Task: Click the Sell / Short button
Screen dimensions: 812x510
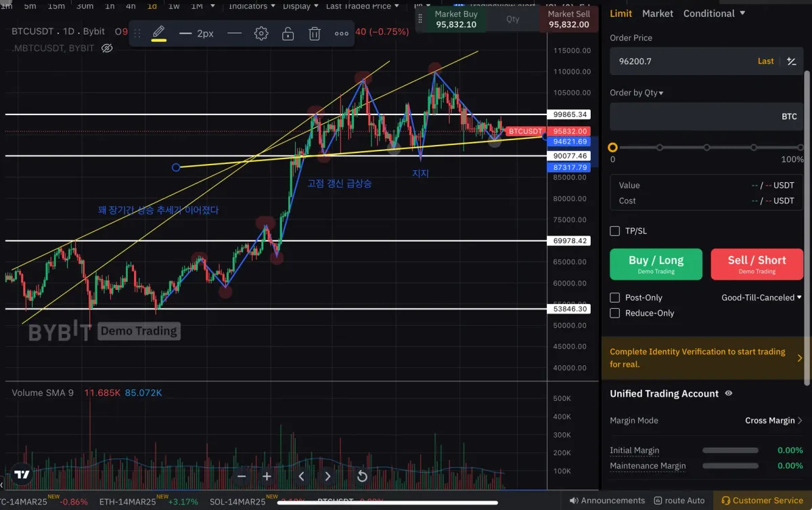Action: coord(757,264)
